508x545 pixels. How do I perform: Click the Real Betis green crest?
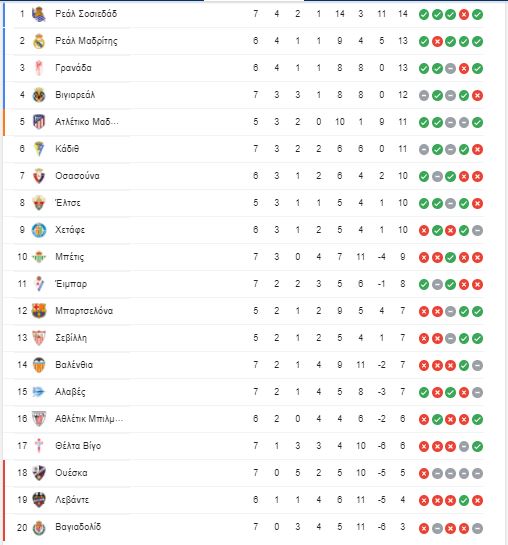(39, 257)
